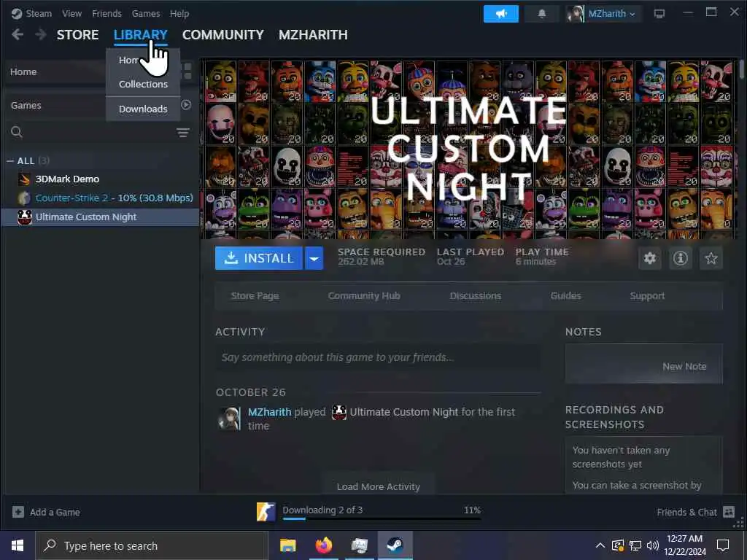Click the ready-to-play filter icon beside Games
The height and width of the screenshot is (560, 747).
(x=186, y=105)
